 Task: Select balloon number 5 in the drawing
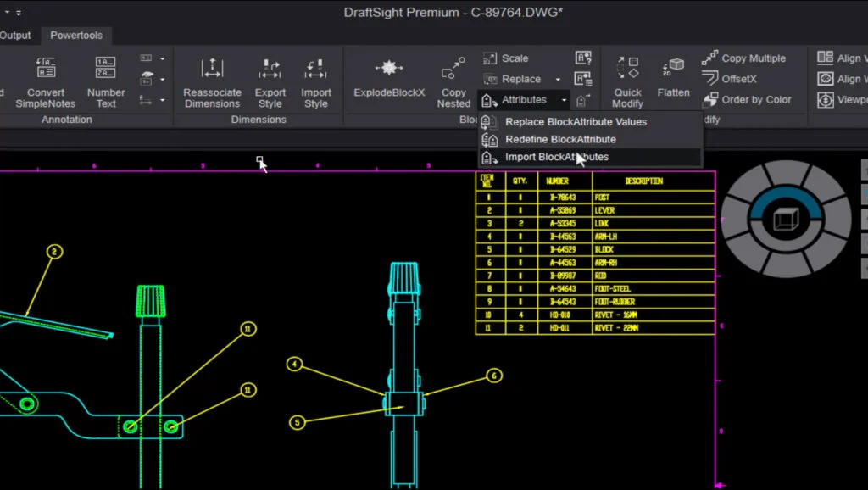pos(298,422)
